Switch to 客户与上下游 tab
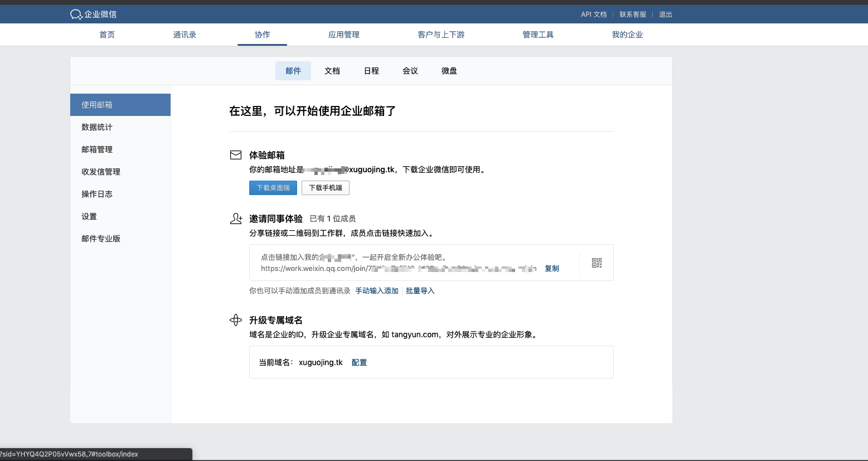This screenshot has width=868, height=461. (441, 35)
